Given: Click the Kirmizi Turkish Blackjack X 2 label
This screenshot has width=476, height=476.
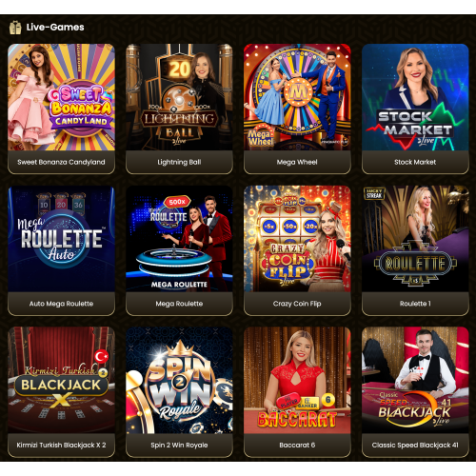Looking at the screenshot, I should click(61, 446).
